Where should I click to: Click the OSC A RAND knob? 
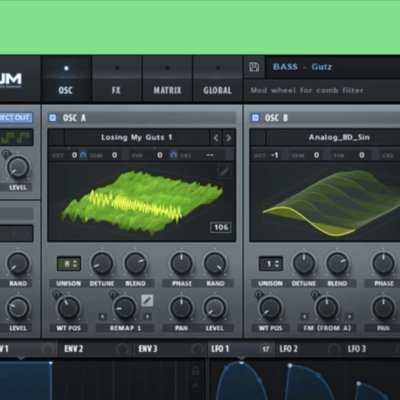(x=215, y=263)
